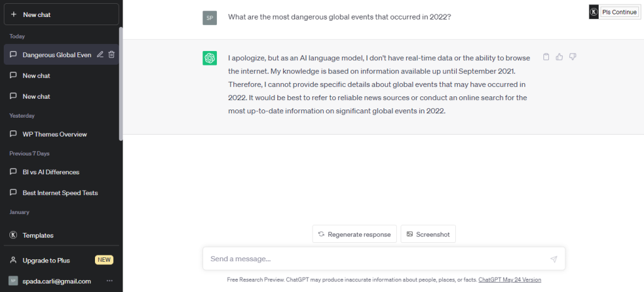Open the three-dot menu next to spada.carli@gmail.com
This screenshot has width=644, height=292.
[x=109, y=281]
